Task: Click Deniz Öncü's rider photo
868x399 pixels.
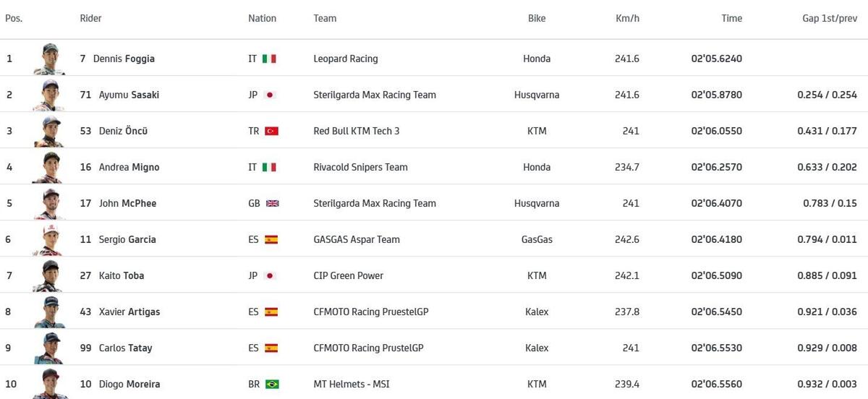Action: (x=49, y=131)
